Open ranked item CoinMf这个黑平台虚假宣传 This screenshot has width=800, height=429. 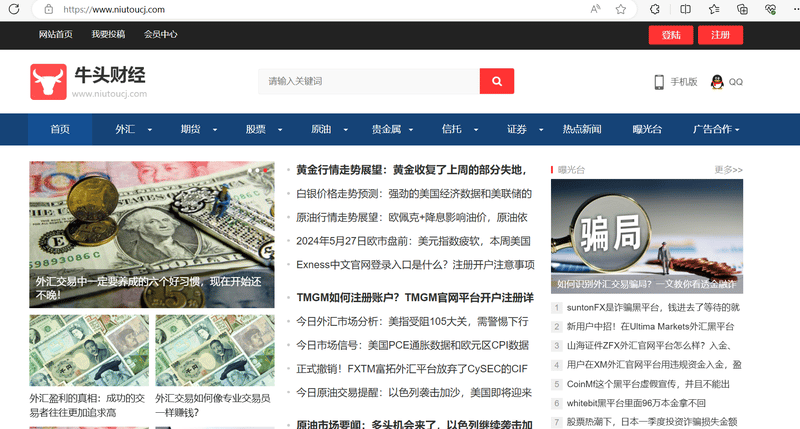(648, 384)
